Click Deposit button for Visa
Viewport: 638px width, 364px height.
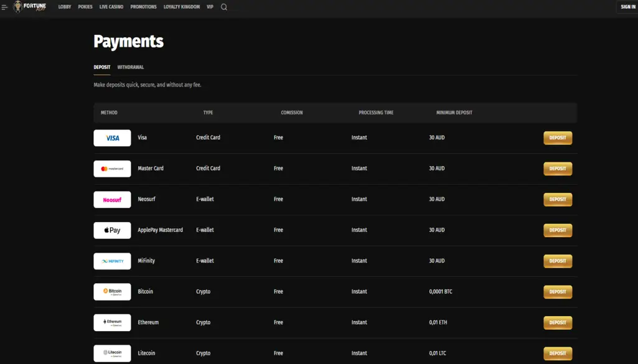(x=557, y=138)
